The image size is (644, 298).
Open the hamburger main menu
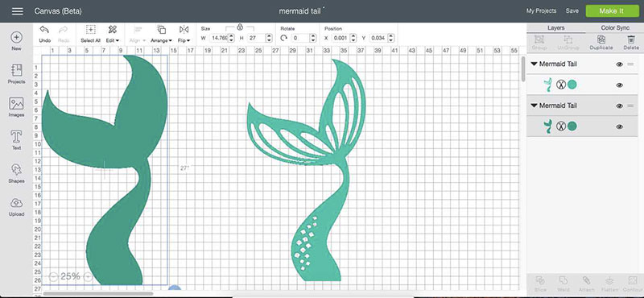pos(17,11)
